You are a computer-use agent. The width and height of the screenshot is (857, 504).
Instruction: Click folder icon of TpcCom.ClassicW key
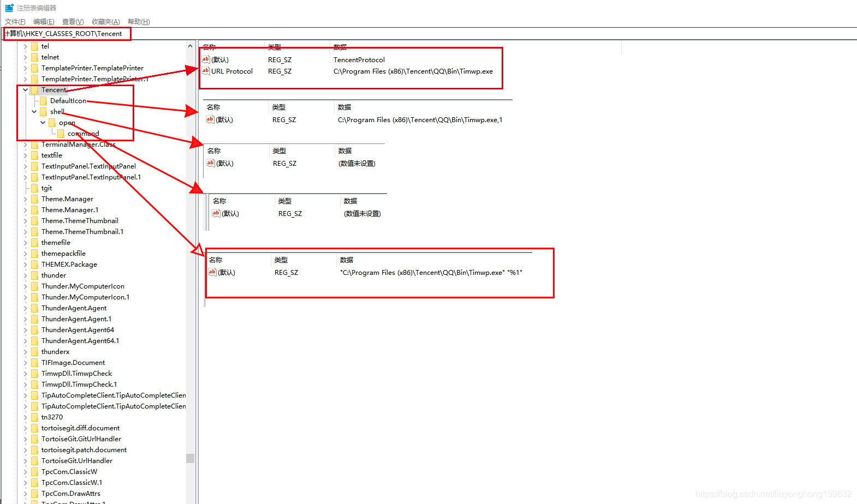pos(35,472)
